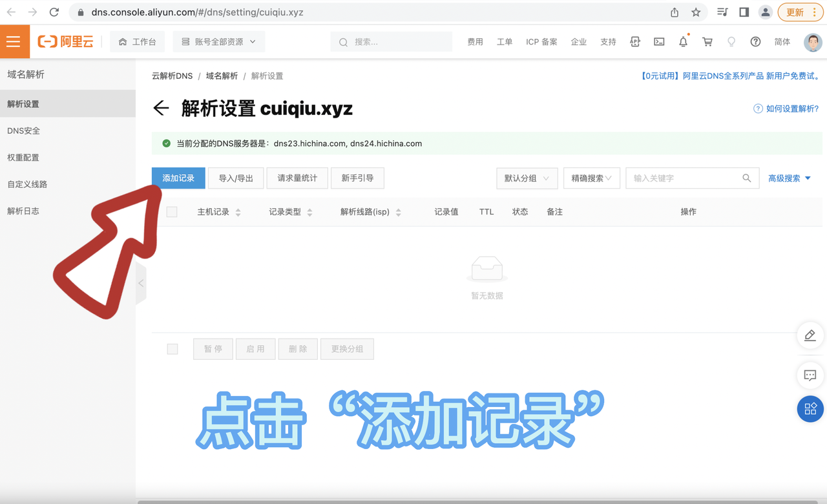The width and height of the screenshot is (827, 504).
Task: Sort by 主机记录 column arrows
Action: [x=238, y=212]
